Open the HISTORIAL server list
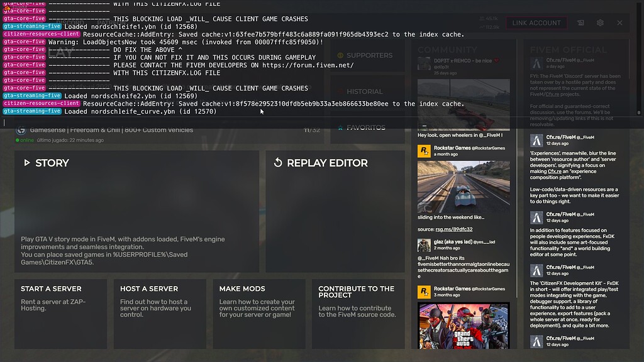This screenshot has height=362, width=644. coord(367,92)
